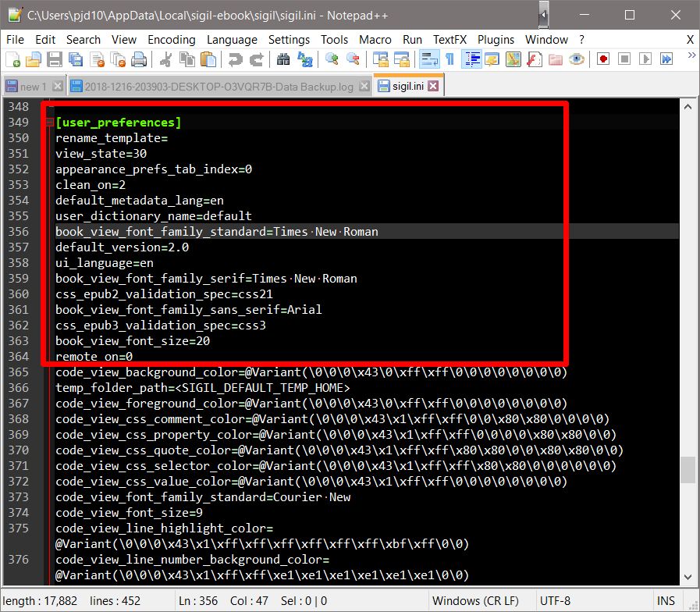Close the new 1 tab
This screenshot has width=700, height=612.
click(57, 86)
